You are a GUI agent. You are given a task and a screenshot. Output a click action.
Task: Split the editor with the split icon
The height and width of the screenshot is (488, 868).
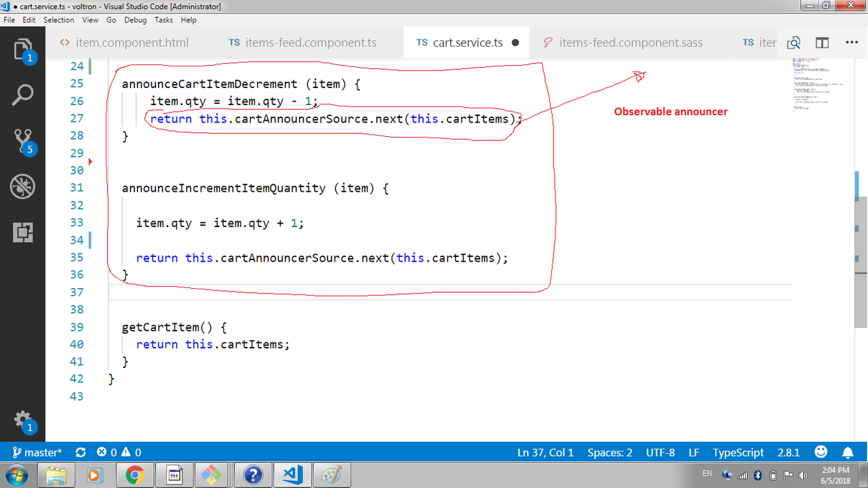click(x=822, y=43)
